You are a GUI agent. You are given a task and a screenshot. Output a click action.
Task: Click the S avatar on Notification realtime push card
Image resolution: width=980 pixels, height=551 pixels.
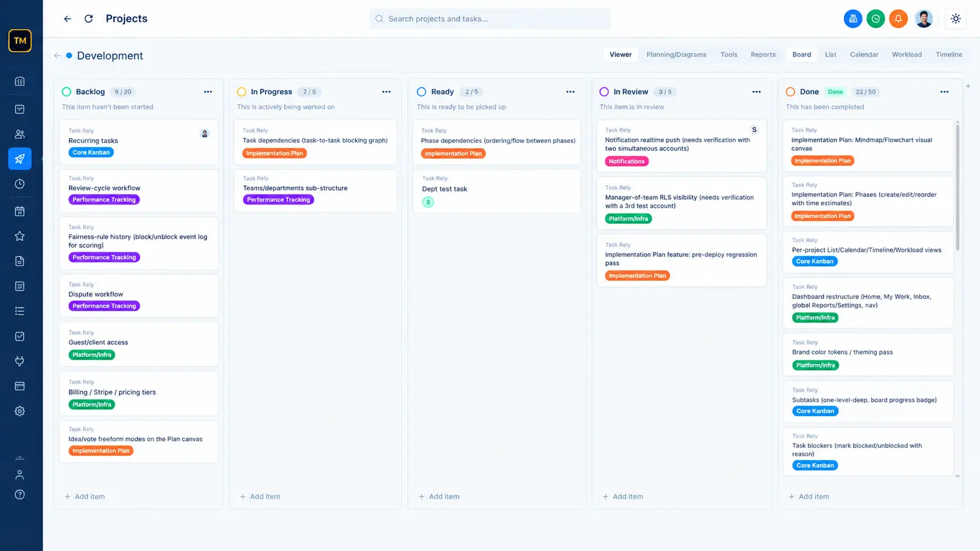pyautogui.click(x=754, y=130)
